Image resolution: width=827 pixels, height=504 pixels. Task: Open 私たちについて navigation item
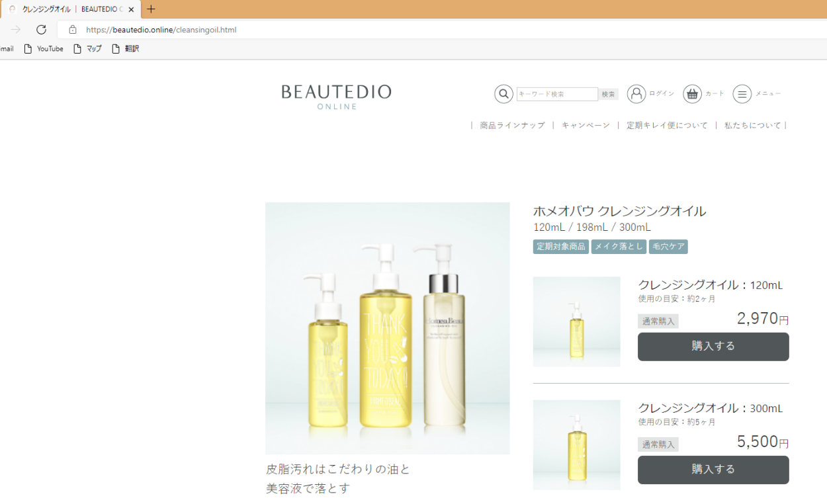click(x=753, y=125)
